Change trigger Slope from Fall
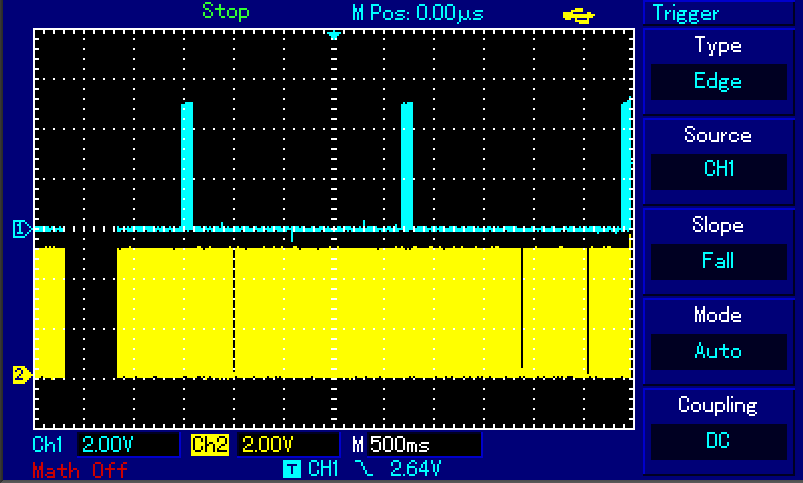Screen dimensions: 803x483 719,262
